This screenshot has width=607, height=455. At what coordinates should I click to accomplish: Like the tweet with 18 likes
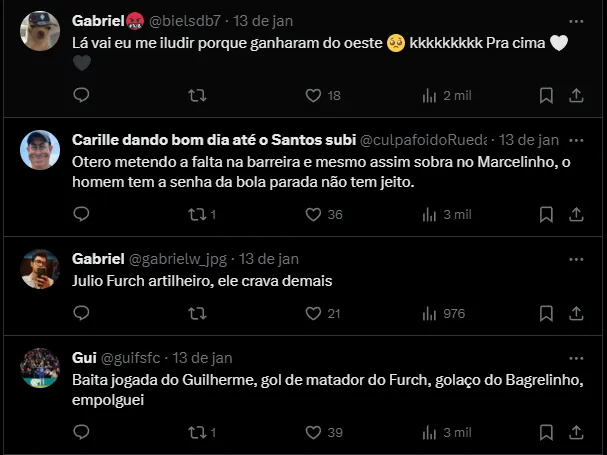pos(313,95)
